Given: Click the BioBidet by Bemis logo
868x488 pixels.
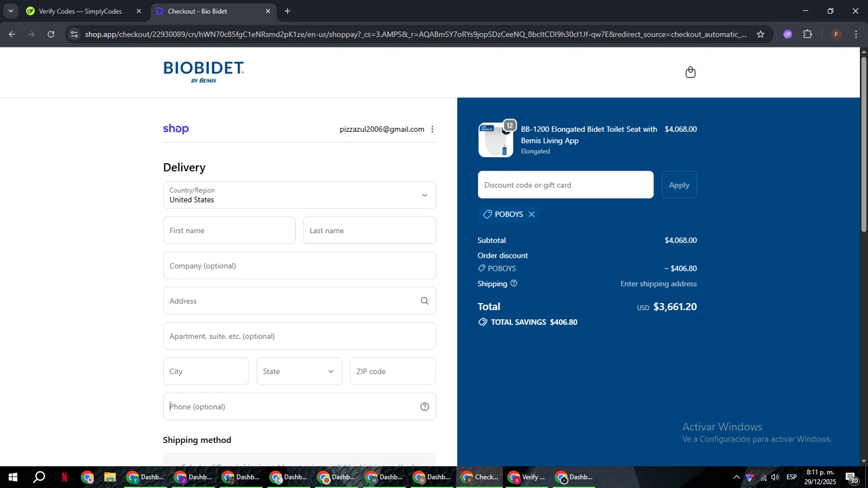Looking at the screenshot, I should (204, 72).
